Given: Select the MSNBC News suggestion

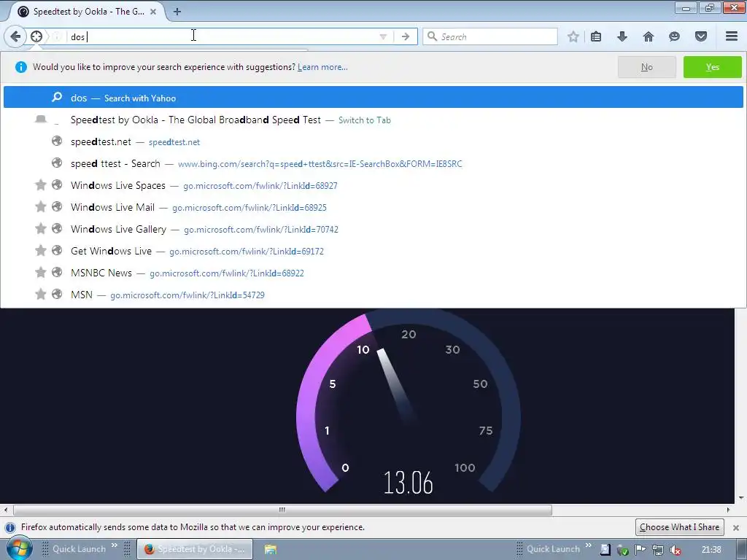Looking at the screenshot, I should click(373, 273).
